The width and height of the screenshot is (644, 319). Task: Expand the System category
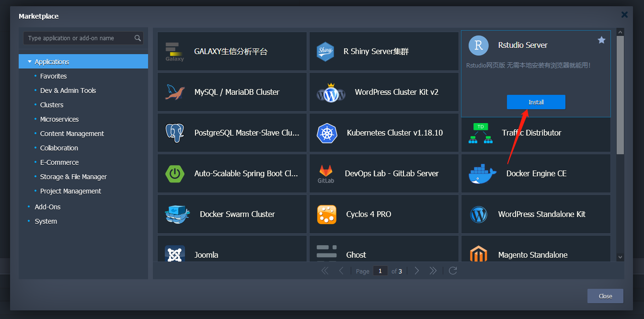tap(46, 221)
